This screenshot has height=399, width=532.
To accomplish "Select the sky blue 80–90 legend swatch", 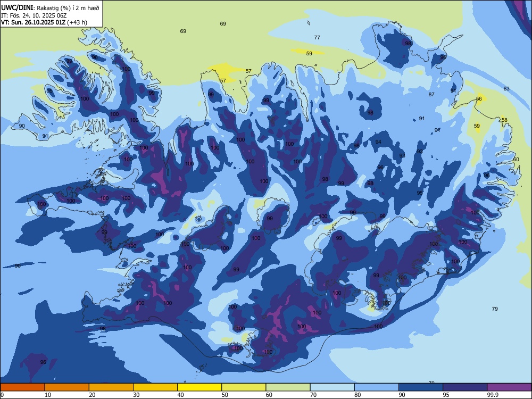I will [x=377, y=387].
